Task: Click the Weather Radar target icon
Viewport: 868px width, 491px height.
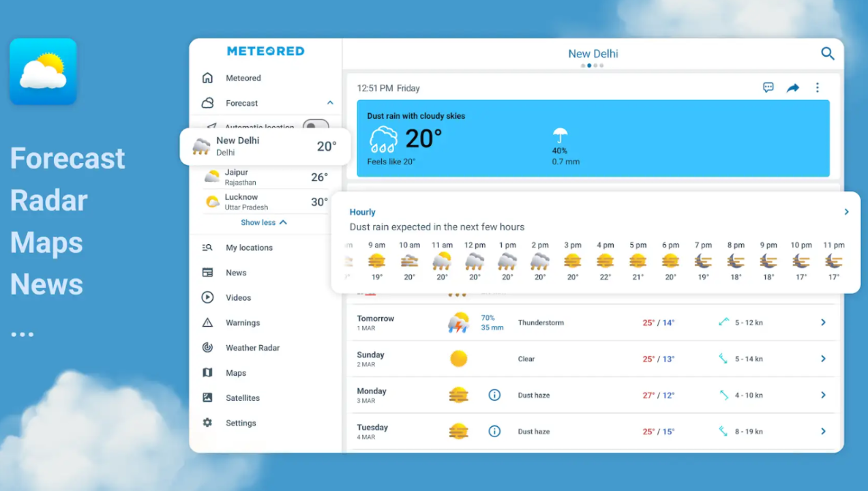Action: [207, 348]
